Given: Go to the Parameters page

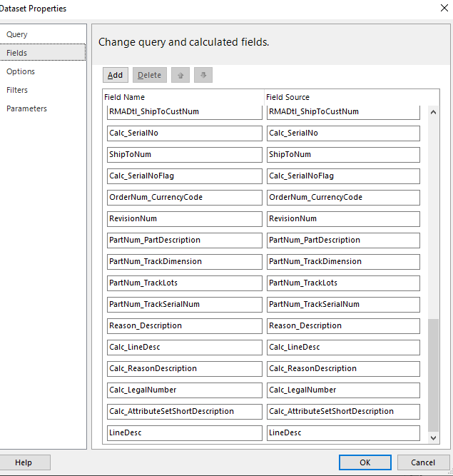Looking at the screenshot, I should [x=27, y=108].
